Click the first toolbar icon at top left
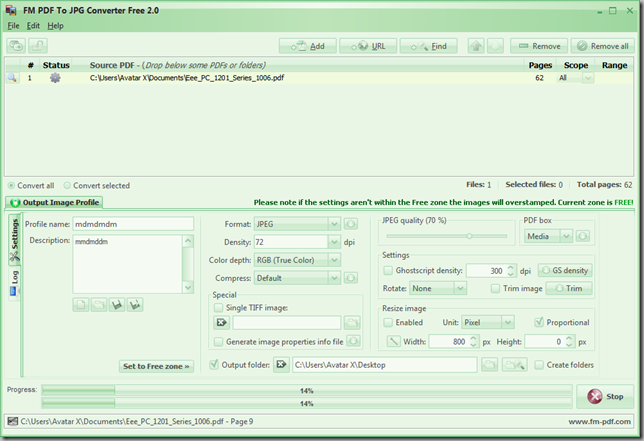 pos(16,46)
